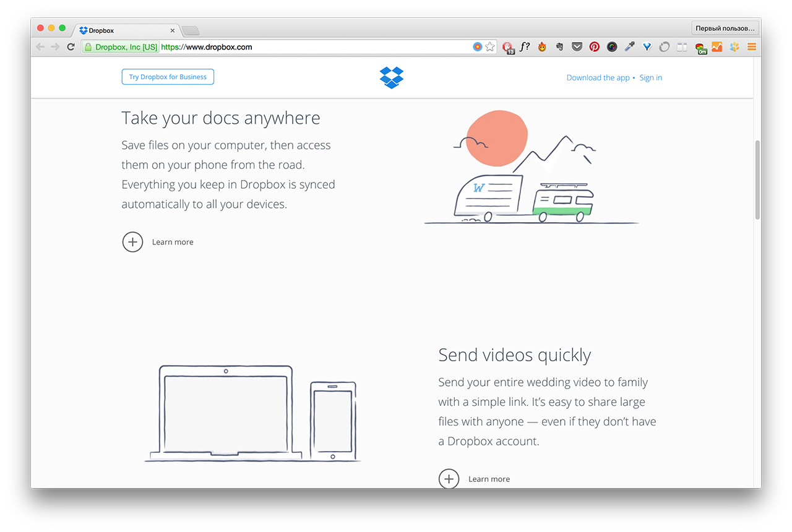
Task: Open the AdBlock extension with the 13 badge
Action: click(x=507, y=47)
